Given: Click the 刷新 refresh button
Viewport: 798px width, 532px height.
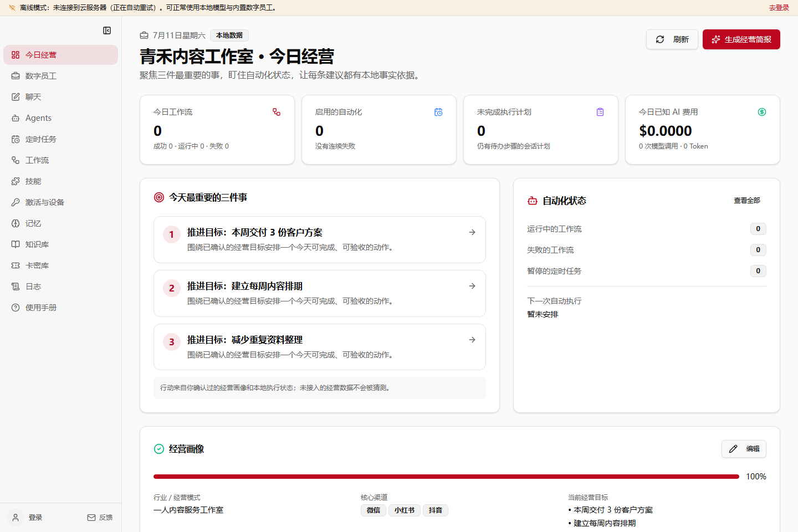Looking at the screenshot, I should (672, 39).
